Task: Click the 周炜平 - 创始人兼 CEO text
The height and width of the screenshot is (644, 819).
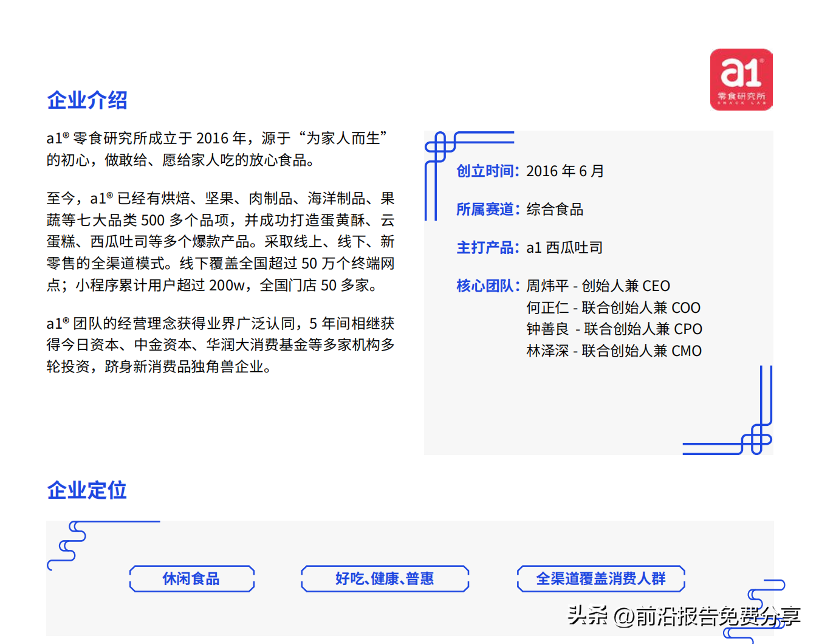Action: tap(598, 286)
